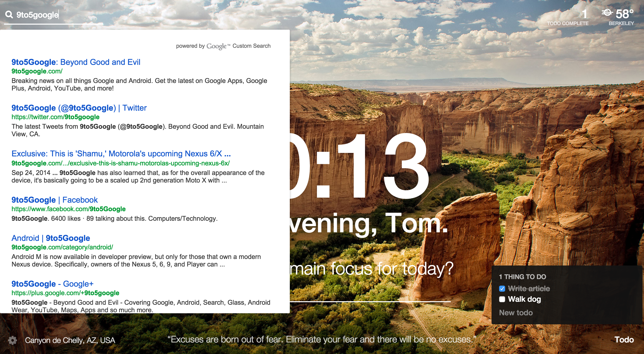
Task: Open the Shamu Motorola Nexus 6/X result
Action: 121,153
